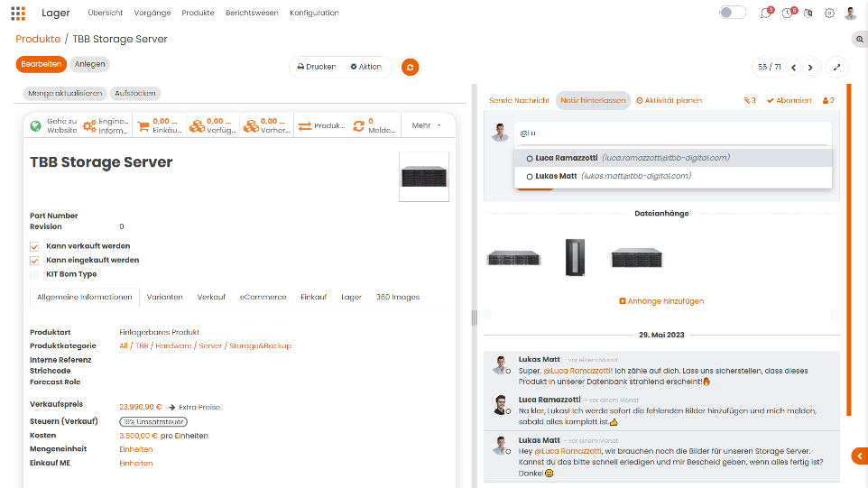This screenshot has height=488, width=868.
Task: Select Allgemeine Informationen tab
Action: tap(85, 297)
